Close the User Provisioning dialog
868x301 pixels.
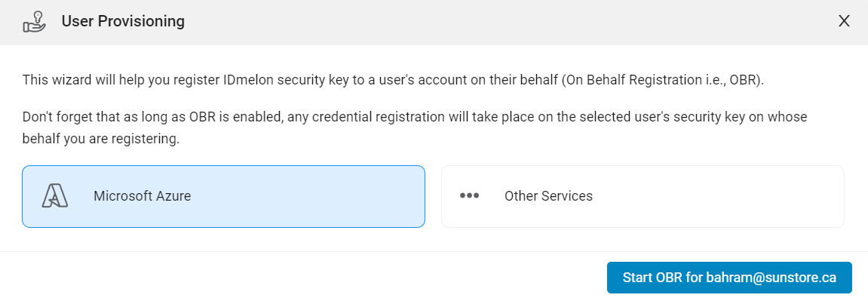click(x=844, y=22)
